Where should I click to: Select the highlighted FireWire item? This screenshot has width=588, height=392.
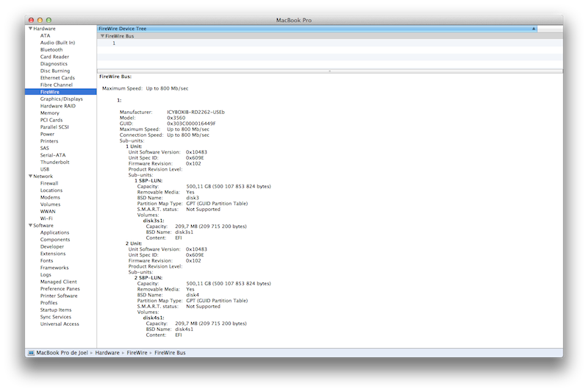click(61, 92)
